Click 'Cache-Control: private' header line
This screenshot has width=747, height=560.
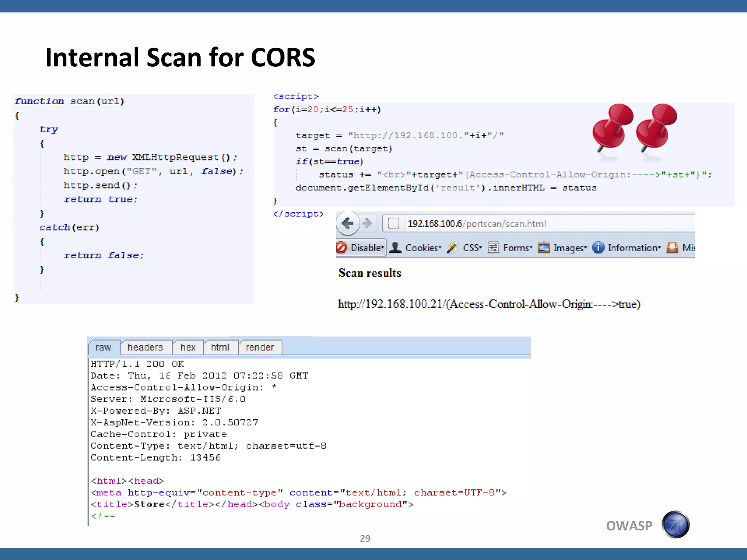pyautogui.click(x=159, y=434)
